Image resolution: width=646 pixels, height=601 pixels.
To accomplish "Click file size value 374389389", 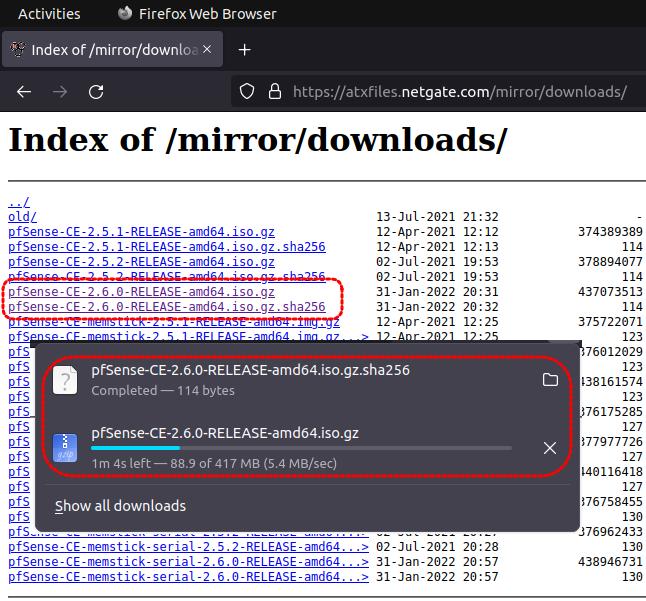I will [x=610, y=232].
